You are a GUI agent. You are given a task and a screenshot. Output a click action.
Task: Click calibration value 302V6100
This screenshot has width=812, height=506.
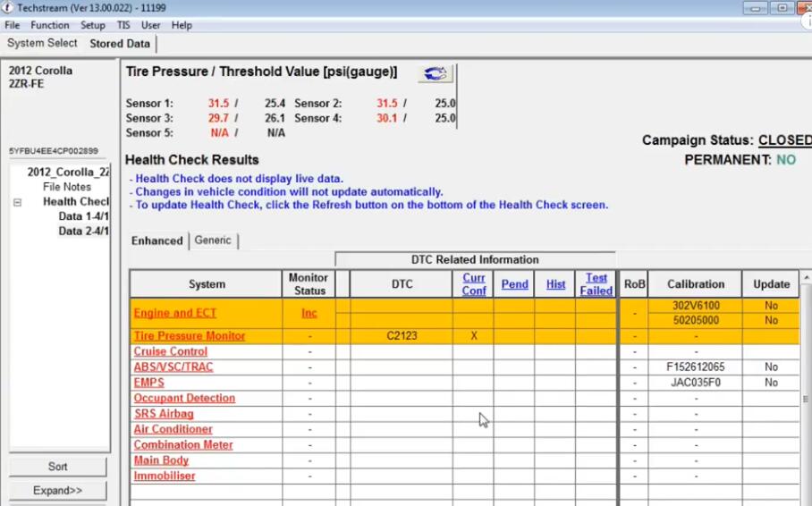(696, 306)
